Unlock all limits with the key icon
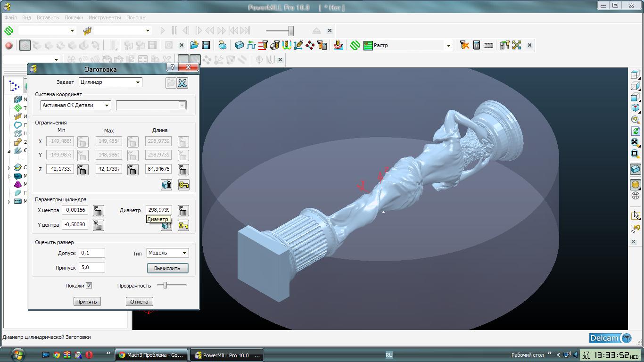 (183, 185)
